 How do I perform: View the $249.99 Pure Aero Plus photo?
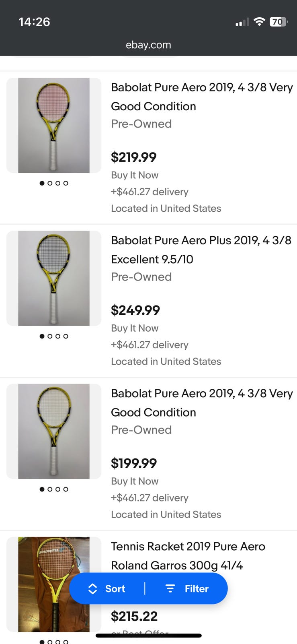pyautogui.click(x=54, y=278)
